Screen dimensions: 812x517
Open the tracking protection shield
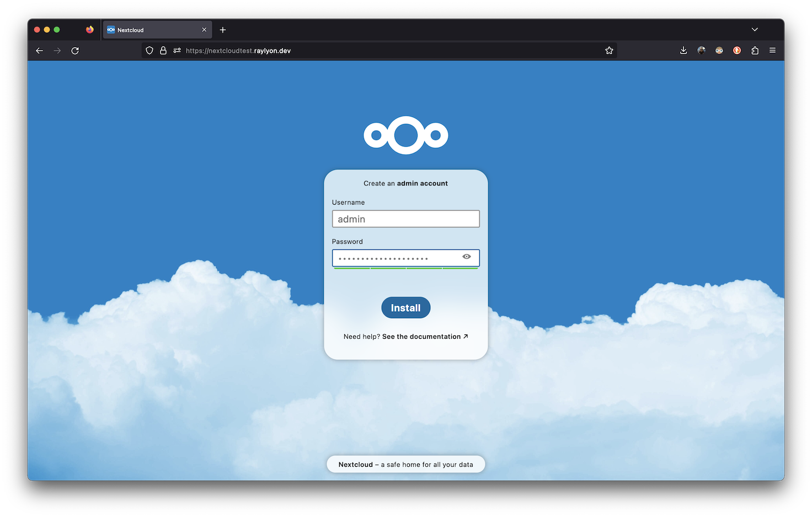tap(149, 50)
